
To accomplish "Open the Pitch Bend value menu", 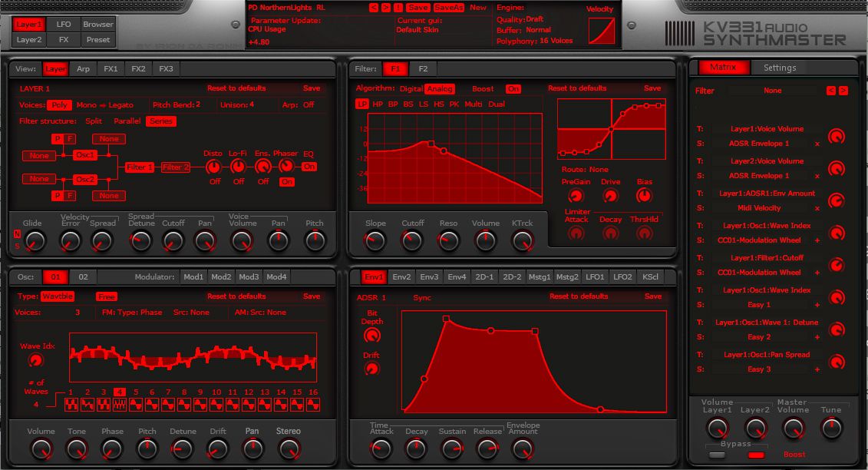I will pos(198,104).
